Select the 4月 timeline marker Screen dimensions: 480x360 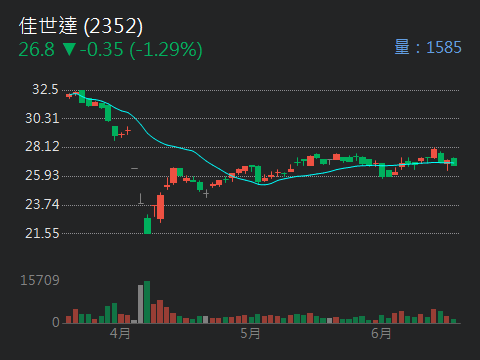click(x=120, y=333)
